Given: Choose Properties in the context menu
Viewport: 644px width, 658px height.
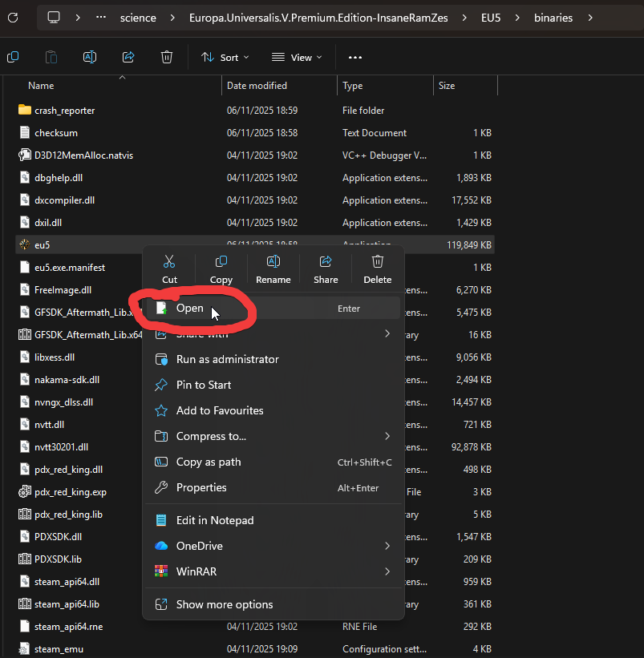Looking at the screenshot, I should coord(273,487).
